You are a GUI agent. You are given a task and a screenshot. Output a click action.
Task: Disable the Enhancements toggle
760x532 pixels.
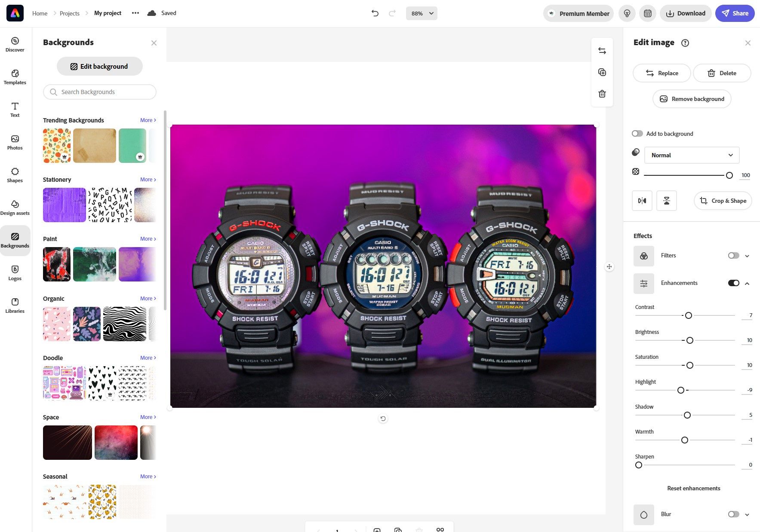click(x=734, y=283)
